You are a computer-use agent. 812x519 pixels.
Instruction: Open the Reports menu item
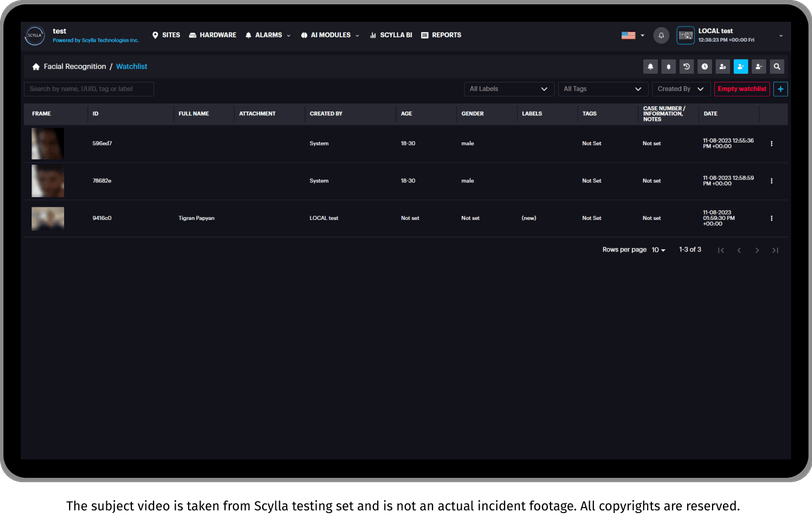tap(441, 35)
